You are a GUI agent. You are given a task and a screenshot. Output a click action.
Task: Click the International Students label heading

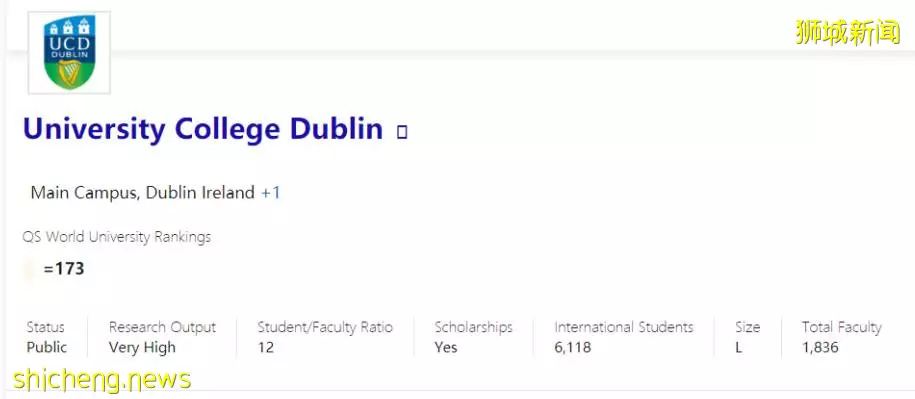click(x=624, y=327)
